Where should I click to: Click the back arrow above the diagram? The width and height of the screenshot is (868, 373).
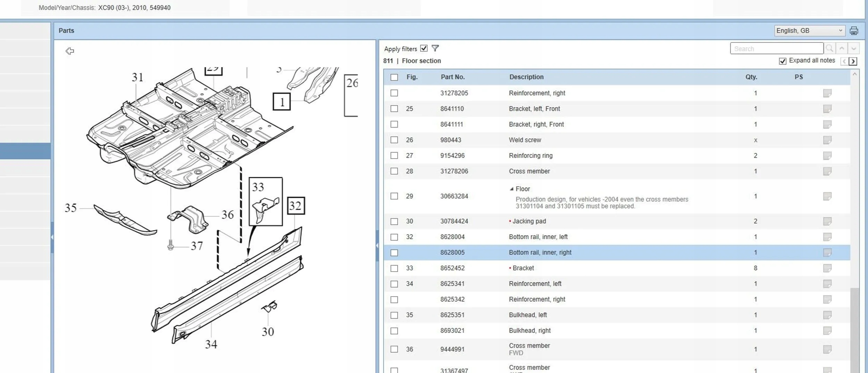tap(70, 51)
